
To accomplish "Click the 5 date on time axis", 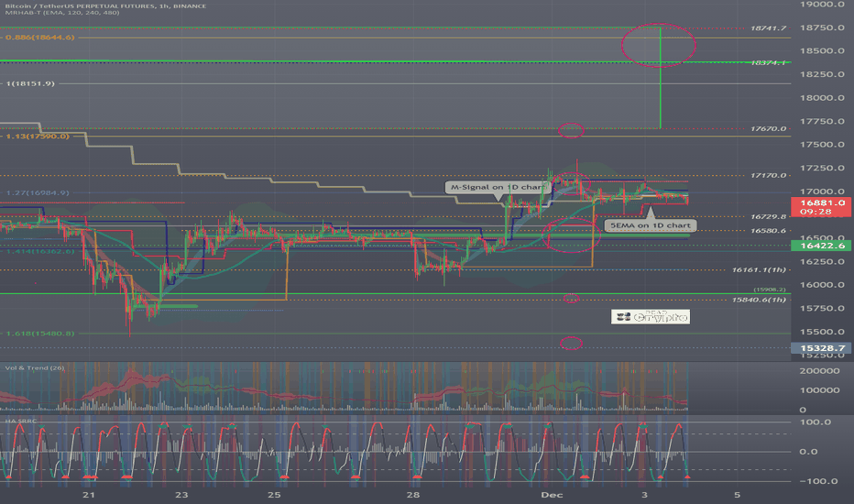I will click(x=738, y=495).
